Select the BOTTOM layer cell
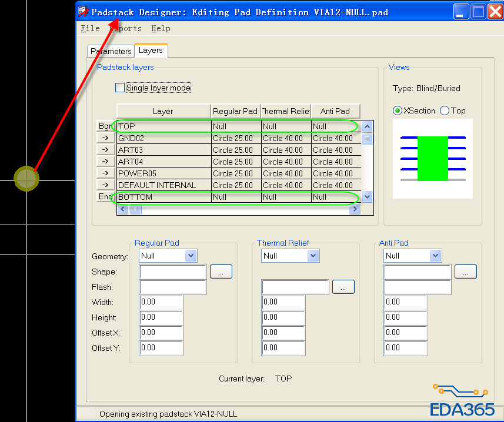 164,197
